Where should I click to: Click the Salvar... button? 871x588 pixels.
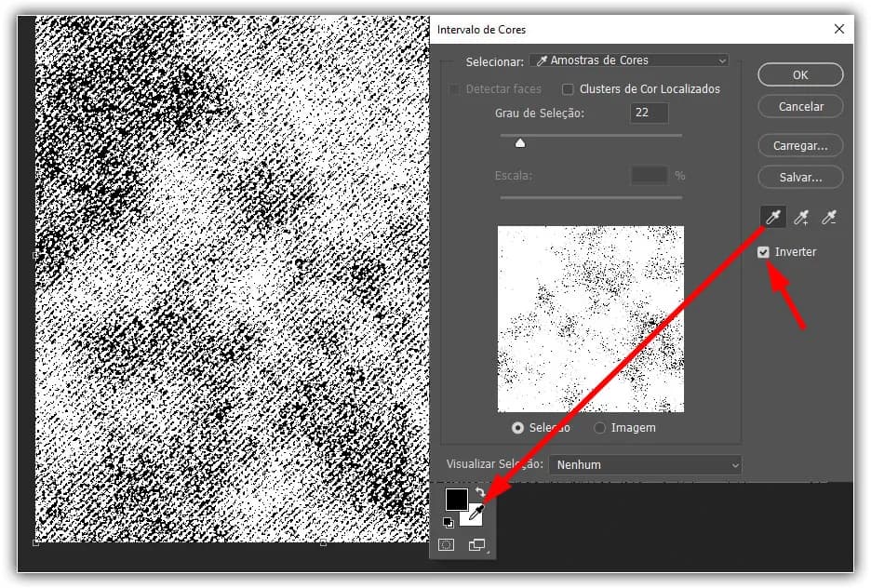click(x=800, y=177)
